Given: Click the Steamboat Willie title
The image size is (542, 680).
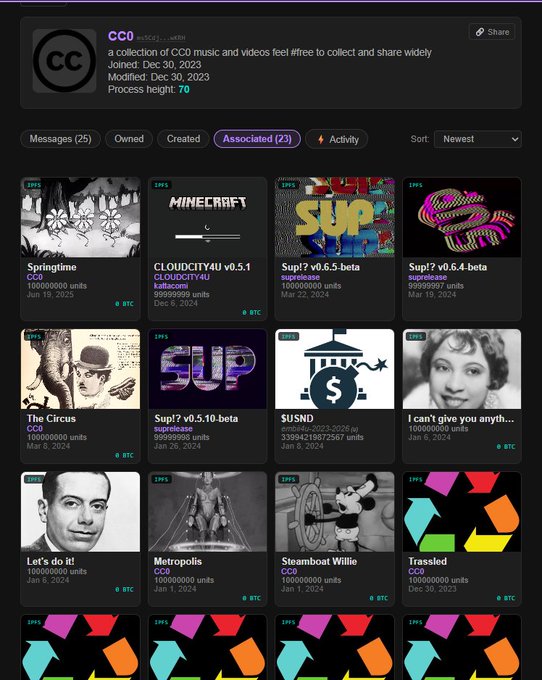Looking at the screenshot, I should (x=319, y=561).
